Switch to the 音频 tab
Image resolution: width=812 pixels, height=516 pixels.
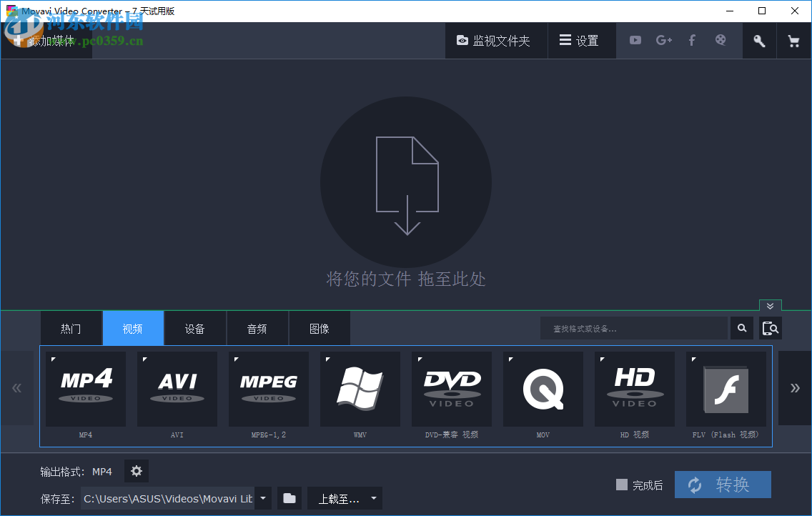pyautogui.click(x=257, y=328)
